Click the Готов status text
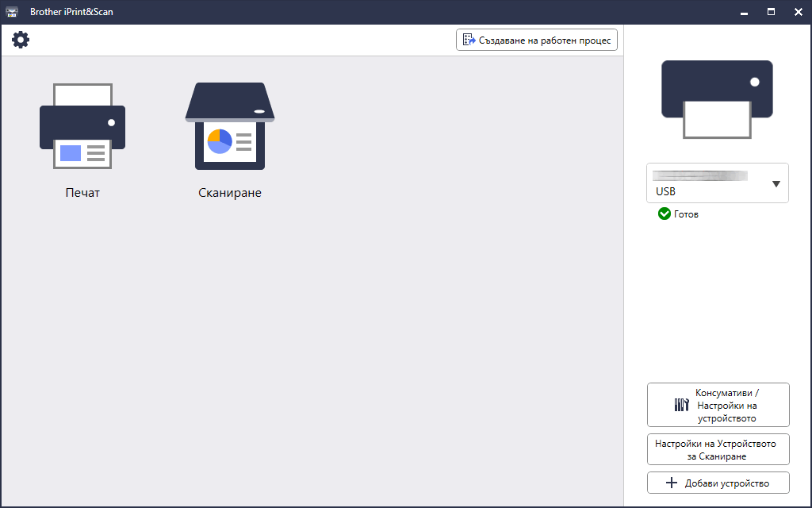The width and height of the screenshot is (812, 508). point(686,214)
